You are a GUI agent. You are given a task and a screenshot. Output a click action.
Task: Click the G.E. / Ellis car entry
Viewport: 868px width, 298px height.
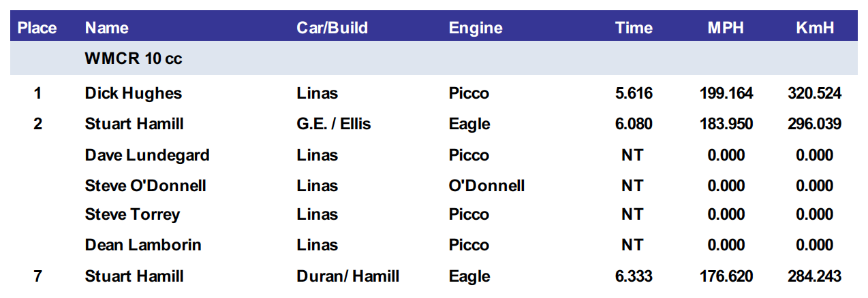[334, 124]
